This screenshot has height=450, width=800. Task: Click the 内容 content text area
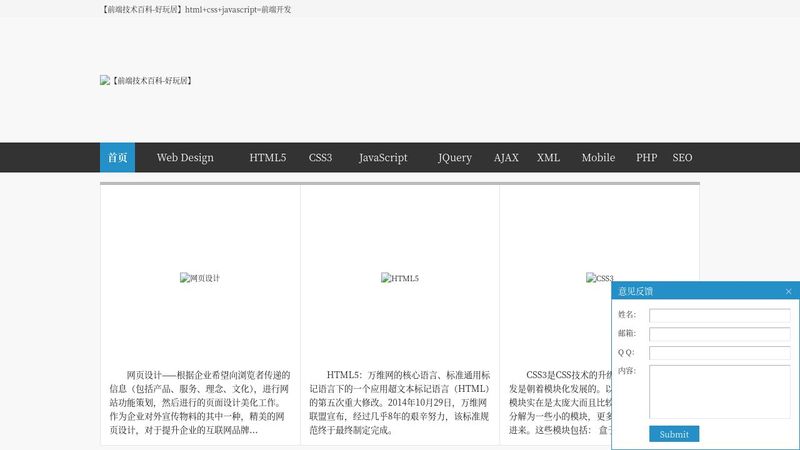[719, 391]
